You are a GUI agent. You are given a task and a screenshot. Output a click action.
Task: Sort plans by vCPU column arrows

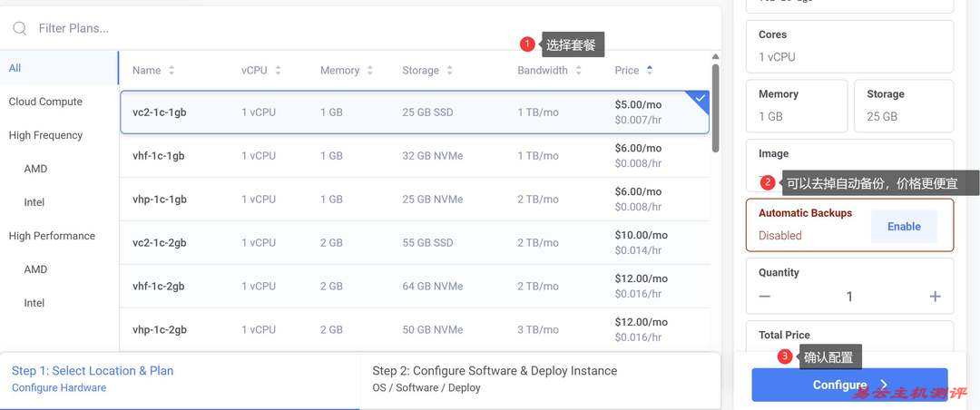tap(278, 71)
